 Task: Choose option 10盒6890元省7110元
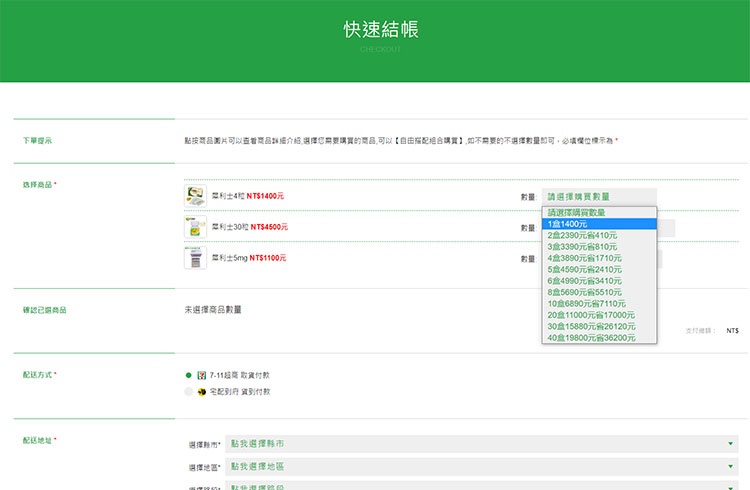click(x=599, y=304)
